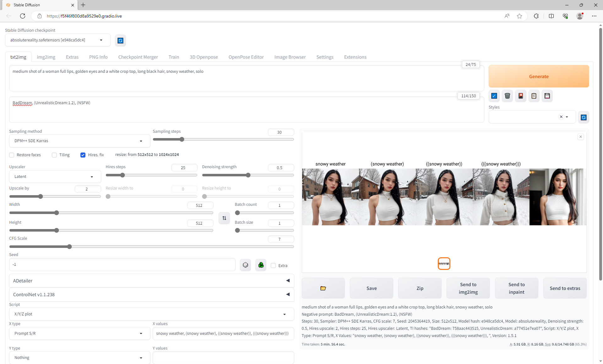Click the clear prompt trash icon
Viewport: 603px width, 364px height.
coord(507,96)
